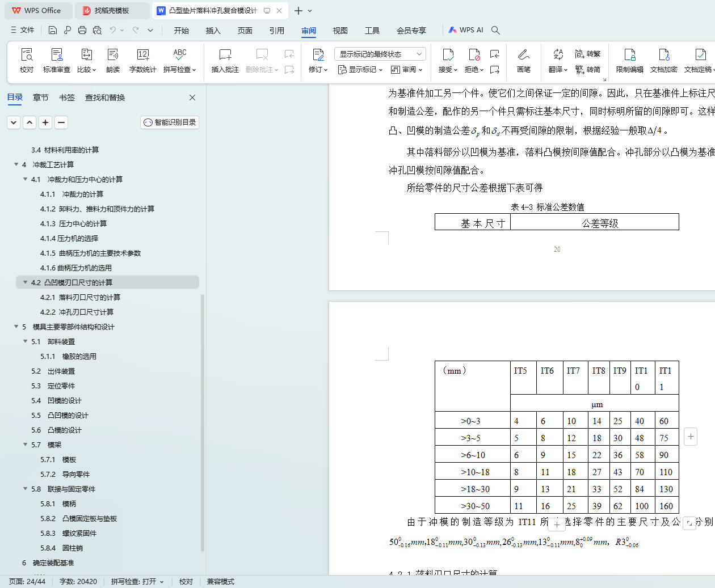Open 显示标记的最终状态 dropdown

click(380, 54)
